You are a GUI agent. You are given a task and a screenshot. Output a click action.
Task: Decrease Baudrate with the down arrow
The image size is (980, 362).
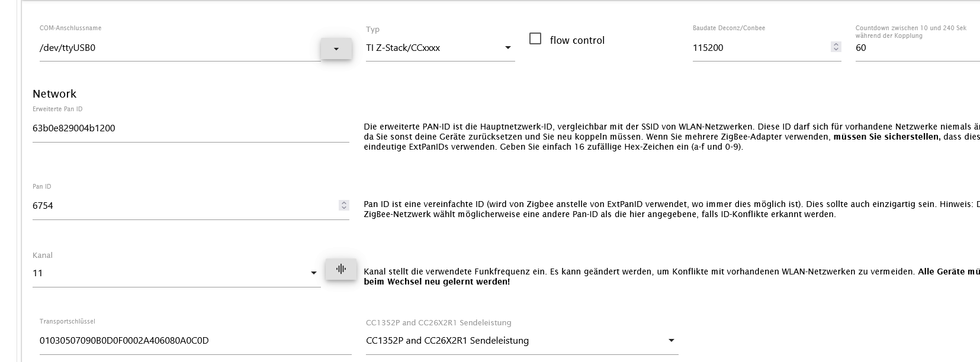coord(836,49)
